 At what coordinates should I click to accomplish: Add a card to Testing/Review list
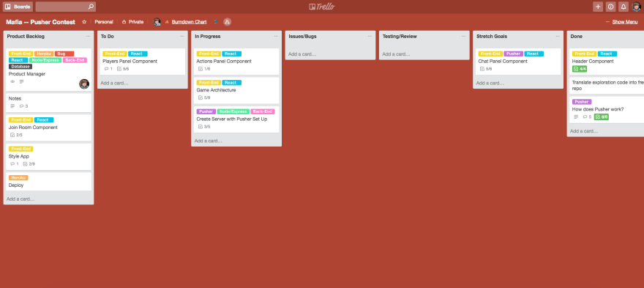point(396,54)
